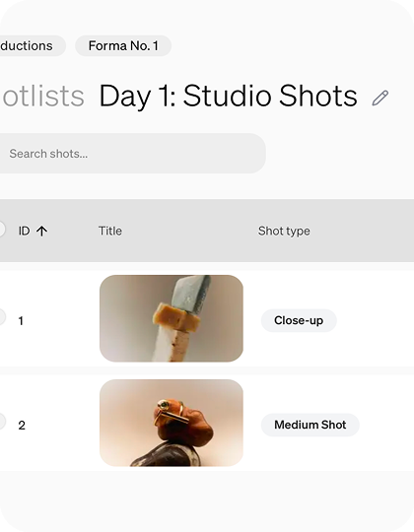414x532 pixels.
Task: Open shot 1 knife thumbnail
Action: 172,318
